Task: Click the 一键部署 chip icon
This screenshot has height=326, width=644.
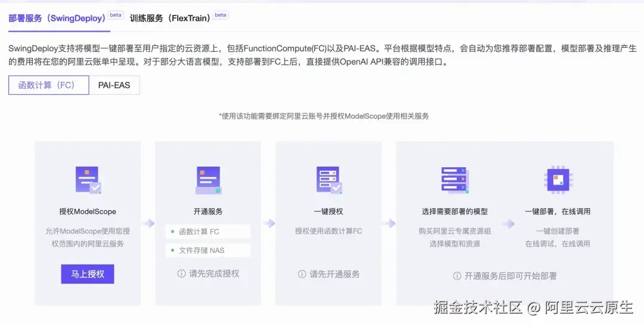Action: point(558,180)
